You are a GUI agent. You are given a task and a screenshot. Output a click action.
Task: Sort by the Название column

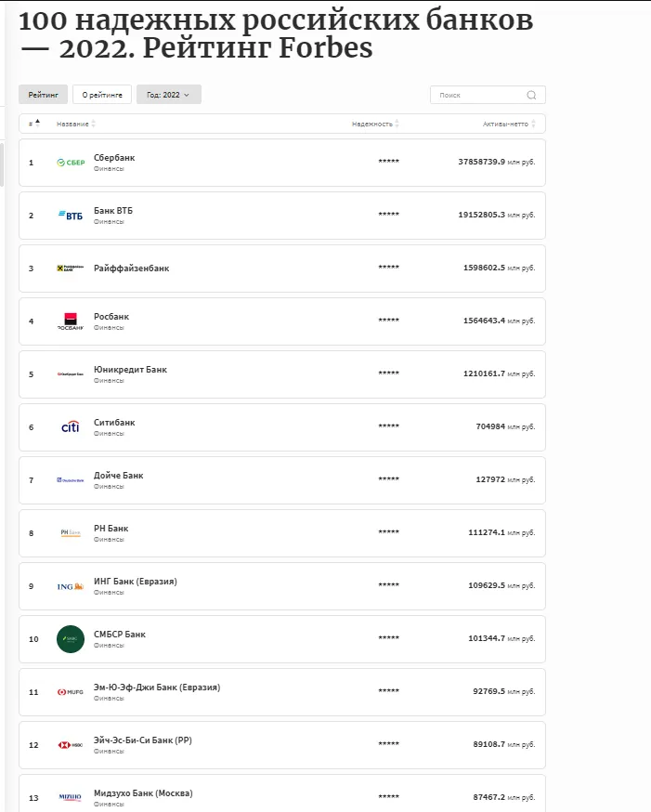(75, 124)
